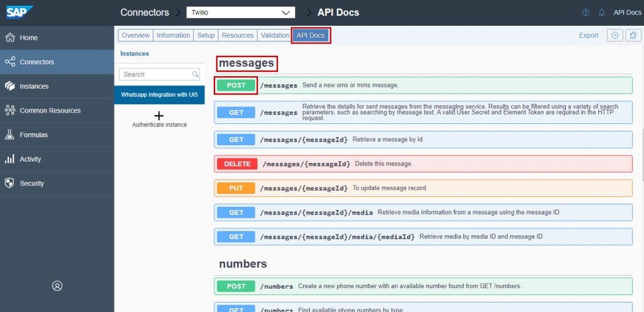Expand POST /messages endpoint
The width and height of the screenshot is (644, 312).
tap(423, 86)
